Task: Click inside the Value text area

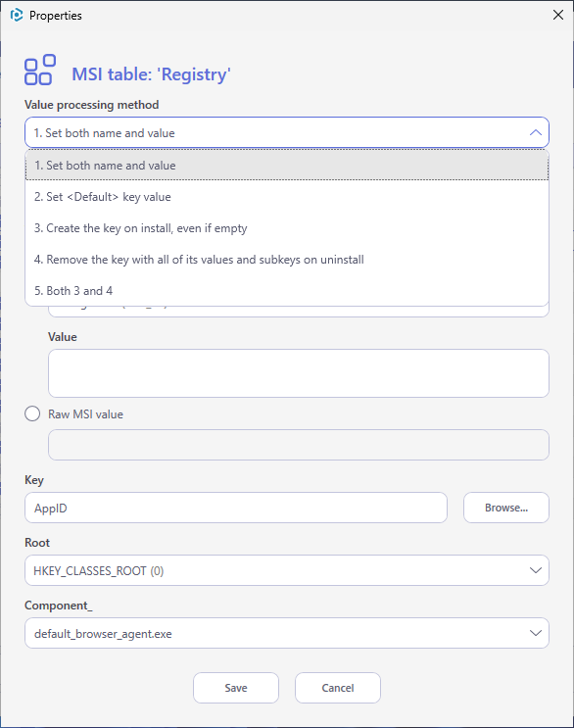Action: pyautogui.click(x=299, y=373)
